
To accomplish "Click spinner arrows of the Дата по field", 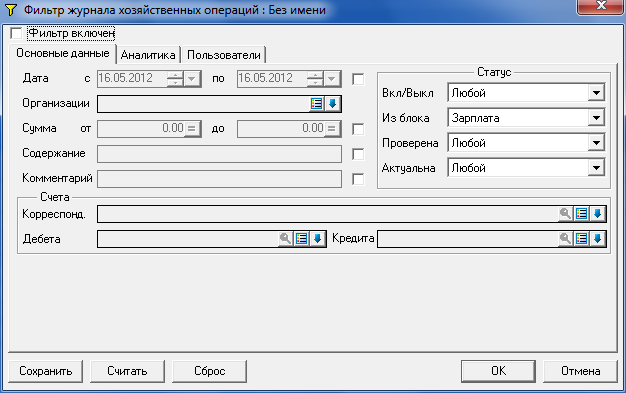I will click(315, 79).
